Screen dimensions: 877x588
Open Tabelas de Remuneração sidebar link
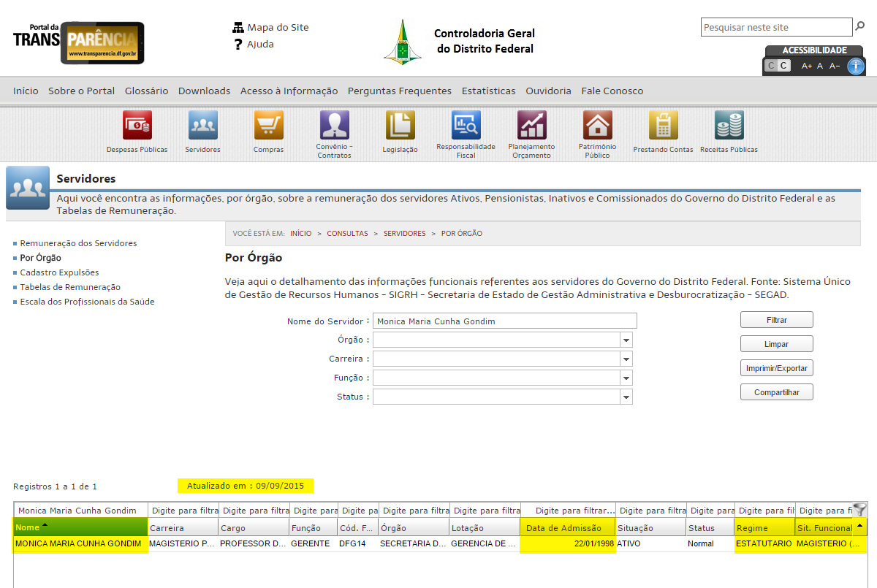(x=70, y=287)
